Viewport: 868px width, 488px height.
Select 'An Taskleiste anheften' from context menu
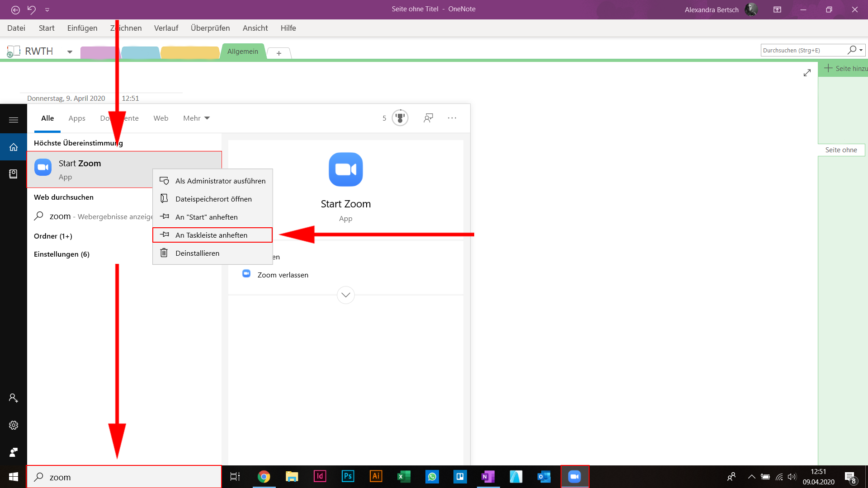(x=211, y=235)
